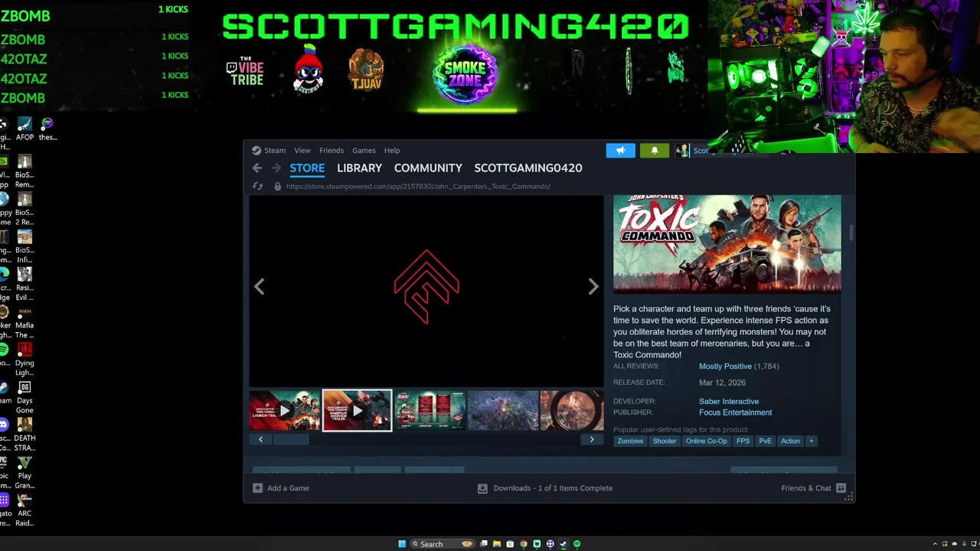This screenshot has width=980, height=551.
Task: Open BioS... 2 Re... desktop shortcut
Action: click(x=24, y=208)
